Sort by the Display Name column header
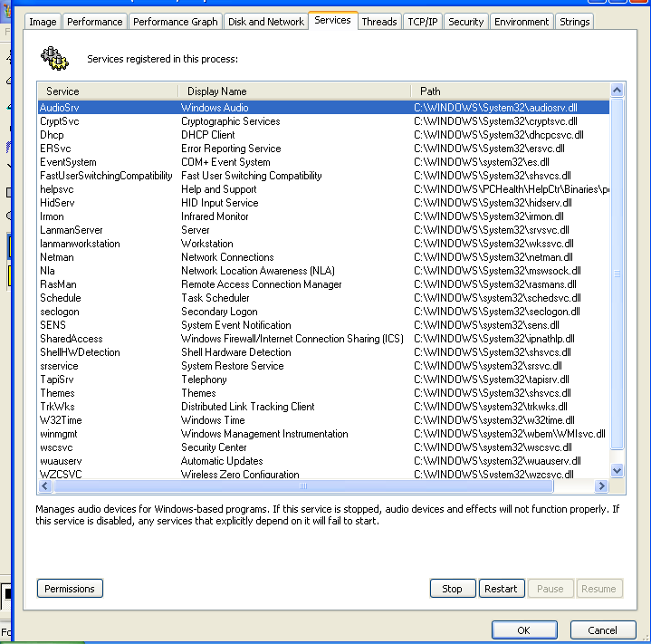 click(x=294, y=91)
